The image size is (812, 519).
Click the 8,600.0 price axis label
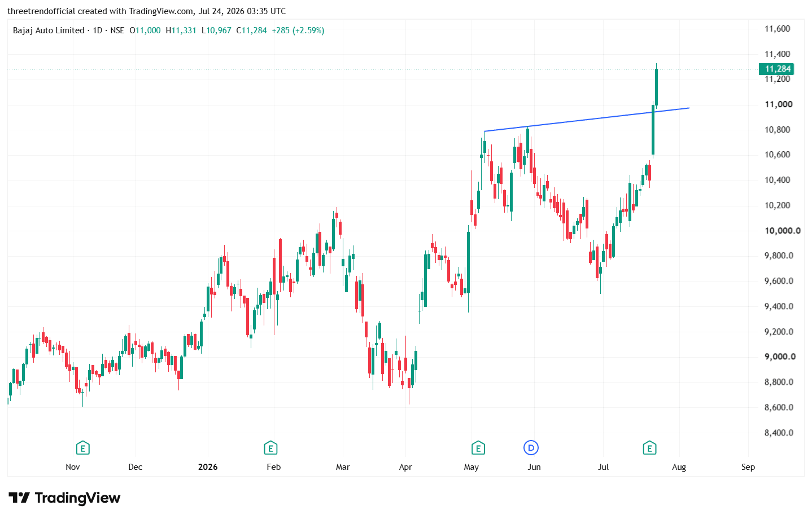coord(779,407)
